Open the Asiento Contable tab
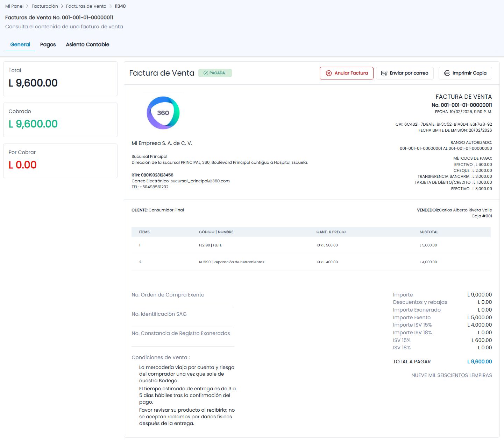 [87, 44]
